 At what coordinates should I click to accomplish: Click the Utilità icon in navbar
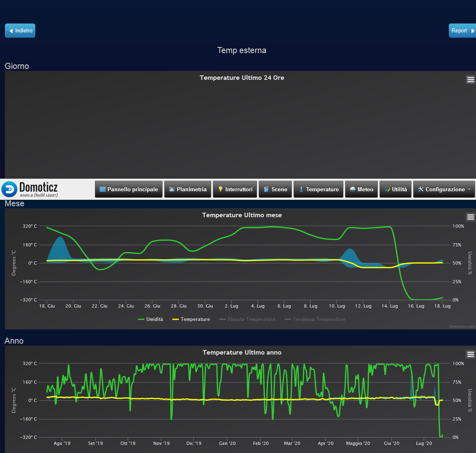click(x=387, y=189)
